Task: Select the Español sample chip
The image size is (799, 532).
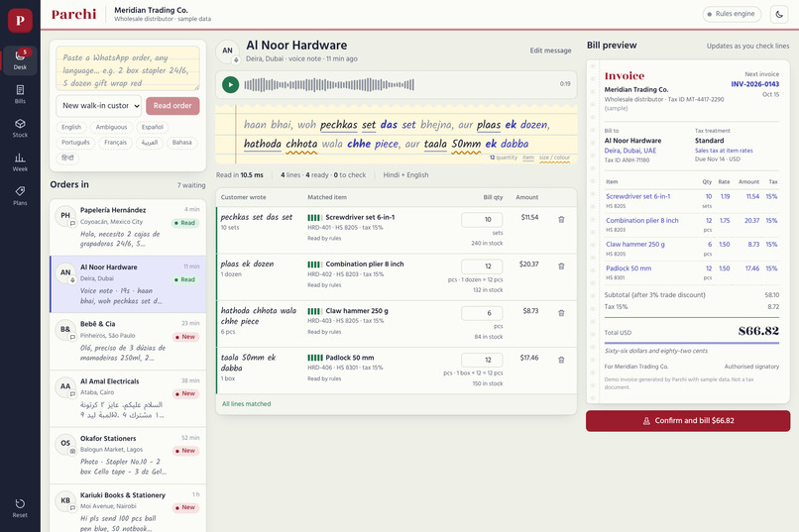Action: pos(153,127)
